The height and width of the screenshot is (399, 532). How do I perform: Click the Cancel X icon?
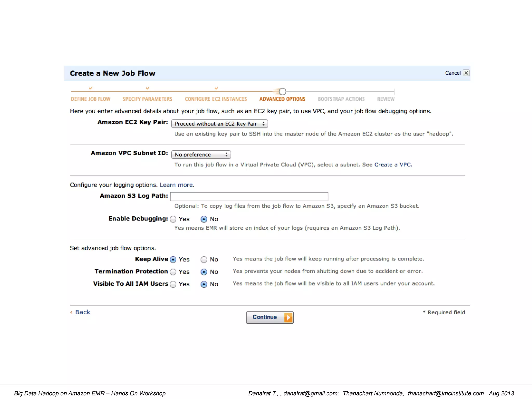[466, 73]
